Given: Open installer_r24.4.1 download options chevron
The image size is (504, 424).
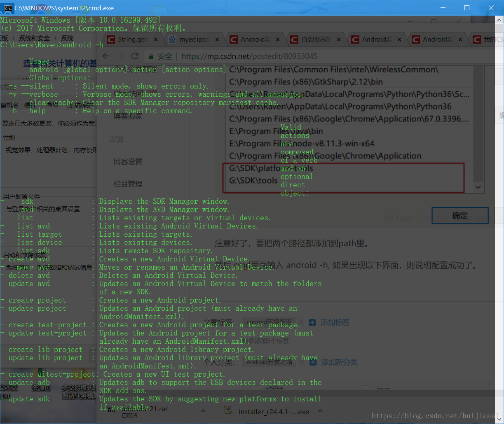Looking at the screenshot, I should (320, 411).
